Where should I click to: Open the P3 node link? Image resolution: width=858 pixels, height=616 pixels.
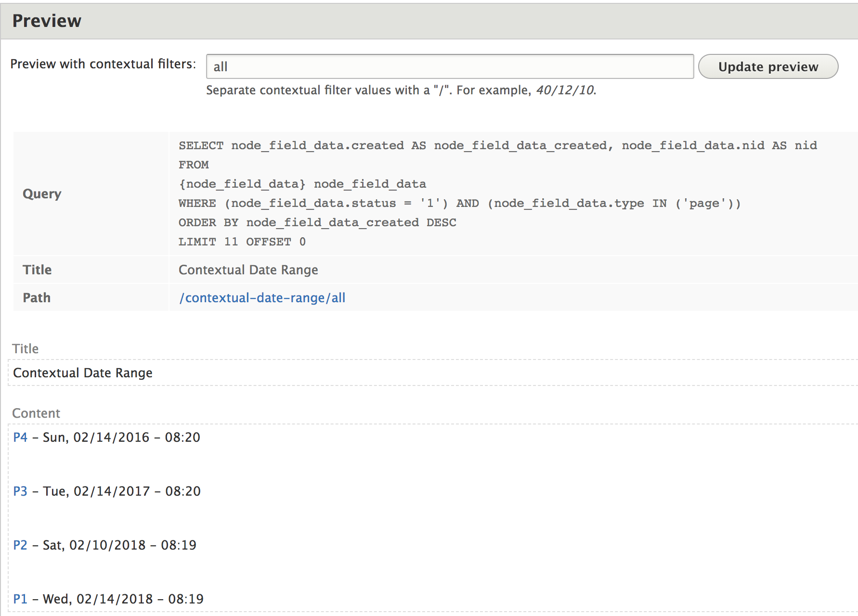[20, 491]
